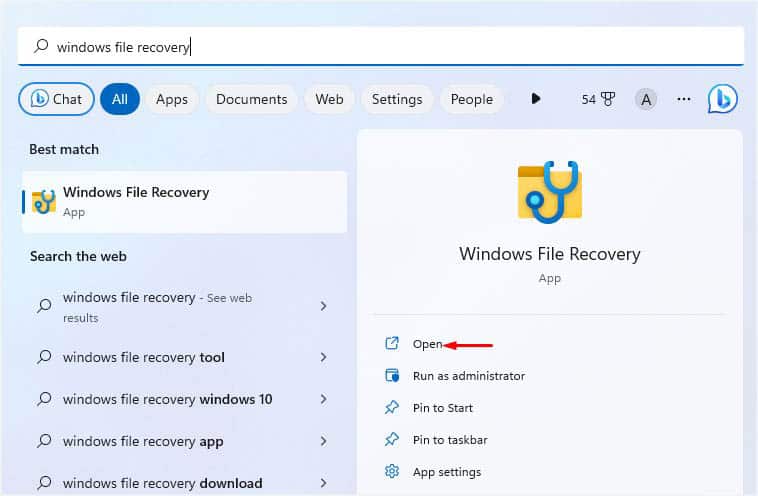Switch to the Documents filter tab
The height and width of the screenshot is (496, 758).
point(251,99)
